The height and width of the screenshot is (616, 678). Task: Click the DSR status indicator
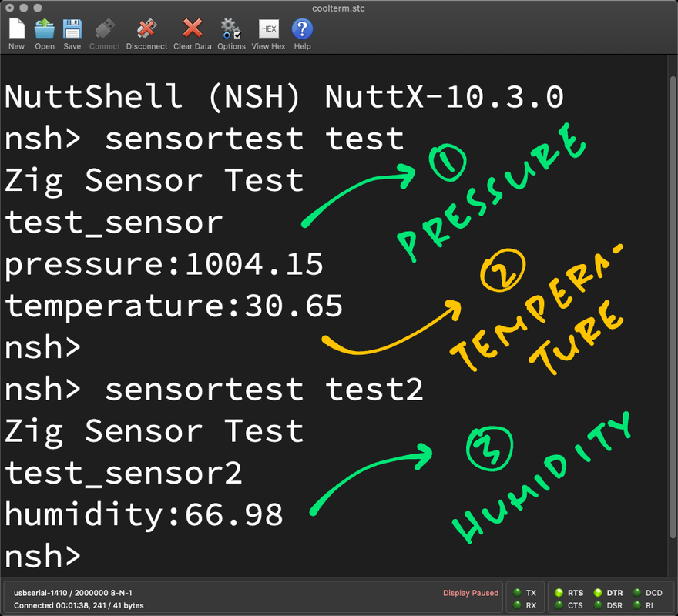(598, 605)
